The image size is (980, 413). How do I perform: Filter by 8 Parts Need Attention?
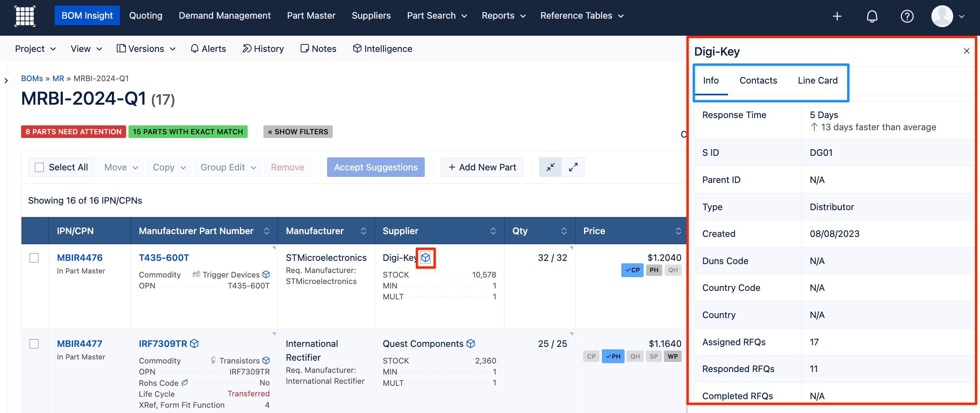(73, 132)
